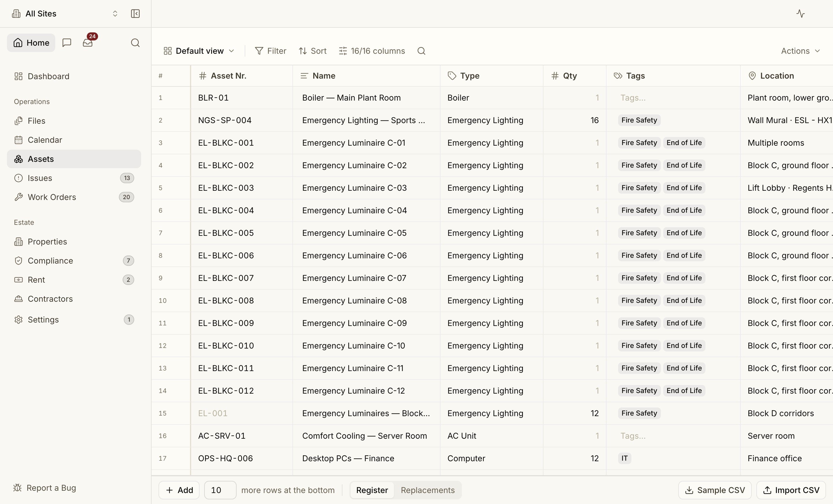Select Emergency Luminaire C-05 name cell
833x504 pixels.
point(366,233)
